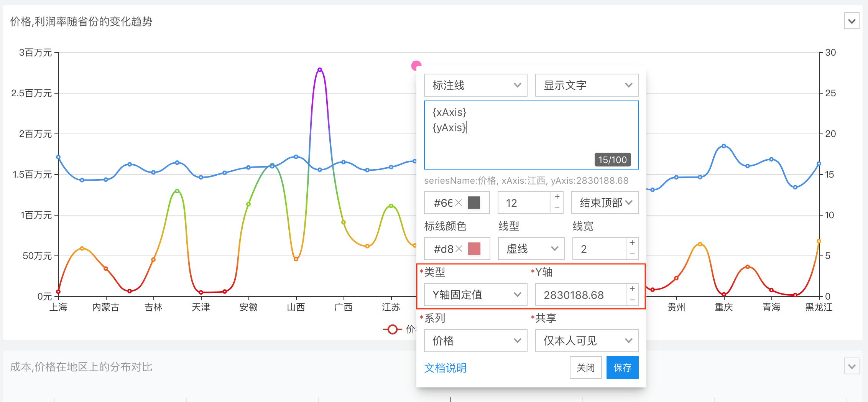Screen dimensions: 868x402
Task: Click the 保存 save button
Action: pos(622,367)
